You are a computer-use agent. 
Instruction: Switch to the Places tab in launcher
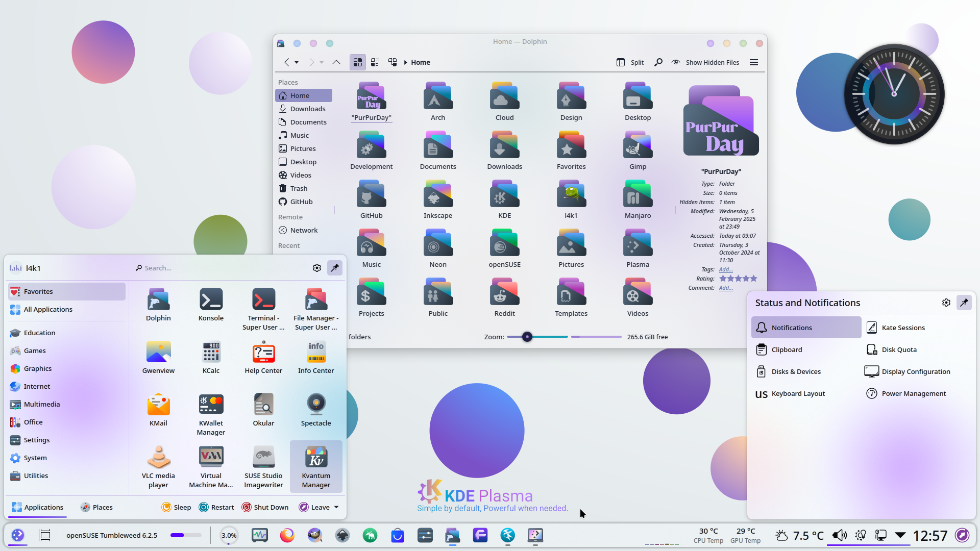(96, 507)
